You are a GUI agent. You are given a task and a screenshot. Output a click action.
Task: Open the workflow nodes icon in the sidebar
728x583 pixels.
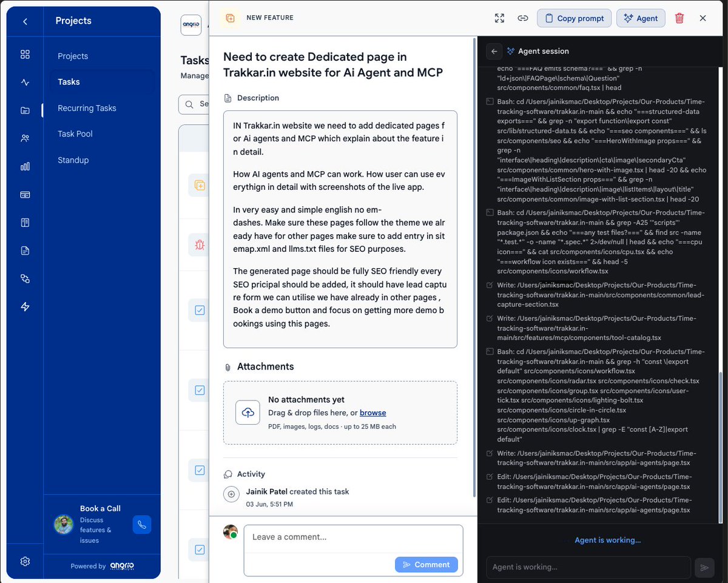pyautogui.click(x=25, y=278)
